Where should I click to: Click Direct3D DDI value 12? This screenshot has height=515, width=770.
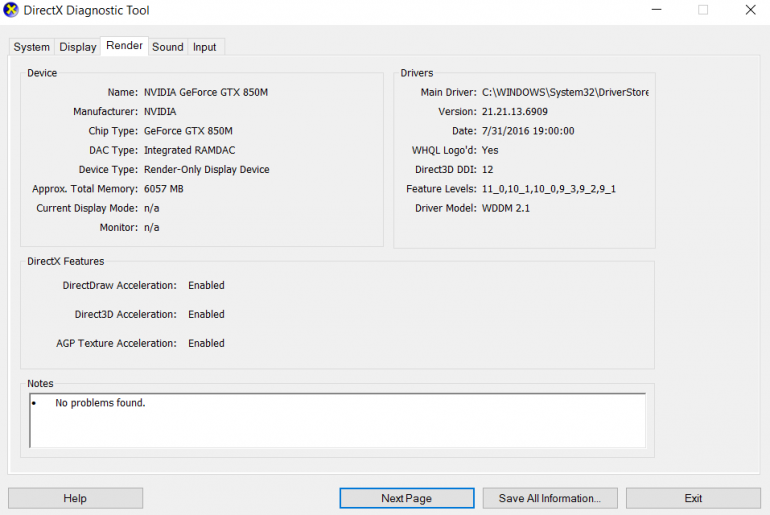(x=487, y=169)
